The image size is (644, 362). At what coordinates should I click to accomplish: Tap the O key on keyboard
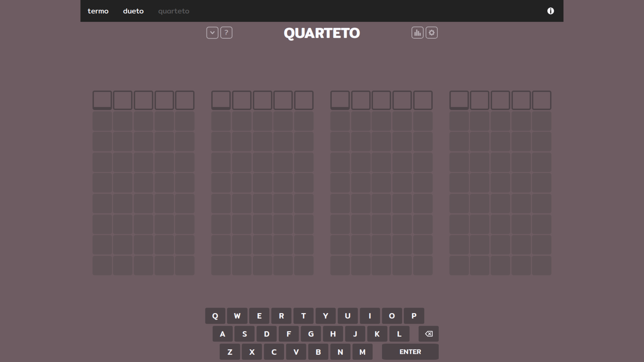[392, 316]
